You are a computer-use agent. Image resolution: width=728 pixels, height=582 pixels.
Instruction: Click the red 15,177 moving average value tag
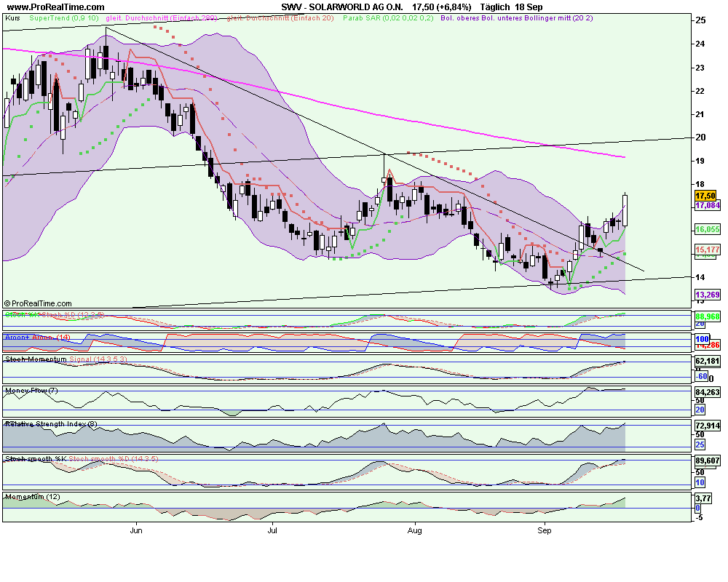tap(707, 250)
